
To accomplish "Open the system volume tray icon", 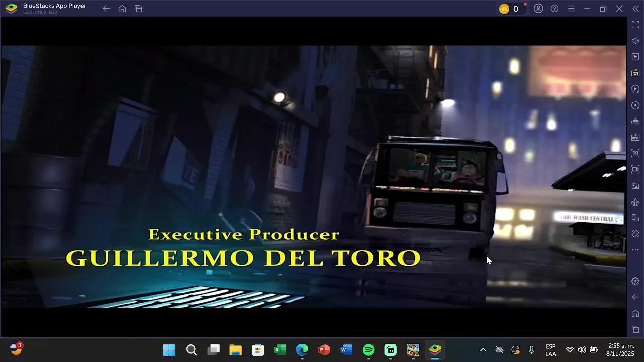I will tap(582, 350).
